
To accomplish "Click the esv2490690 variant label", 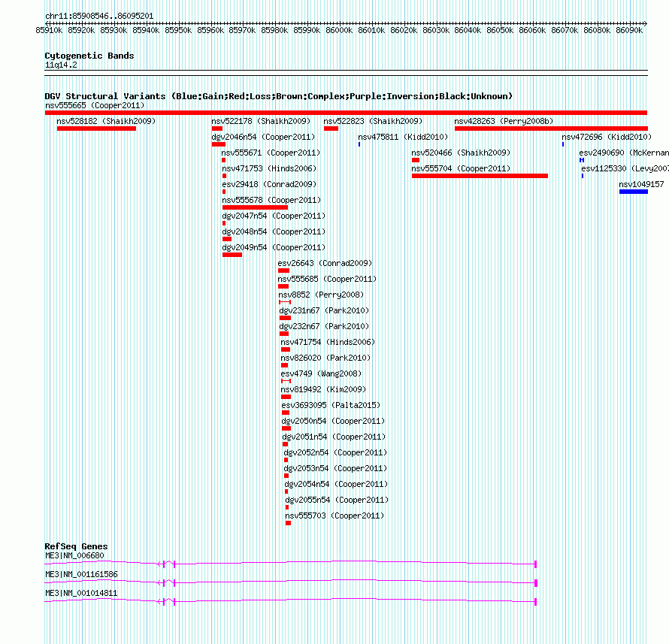I will click(624, 153).
